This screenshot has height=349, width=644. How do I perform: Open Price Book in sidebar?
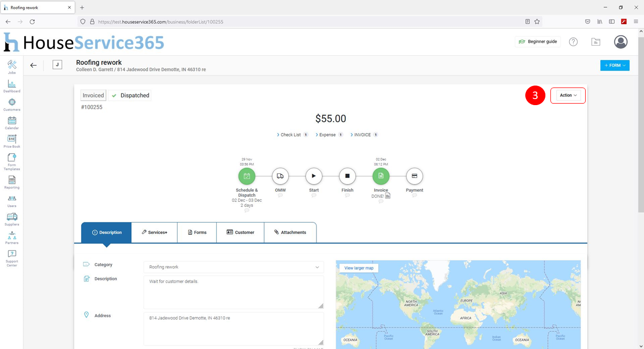(x=12, y=141)
